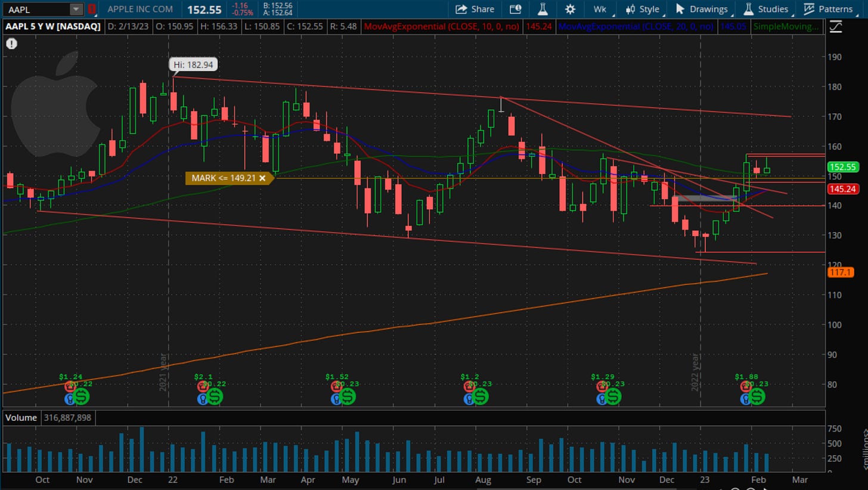Click green dividend icon under $1.24
This screenshot has height=490, width=868.
point(82,396)
